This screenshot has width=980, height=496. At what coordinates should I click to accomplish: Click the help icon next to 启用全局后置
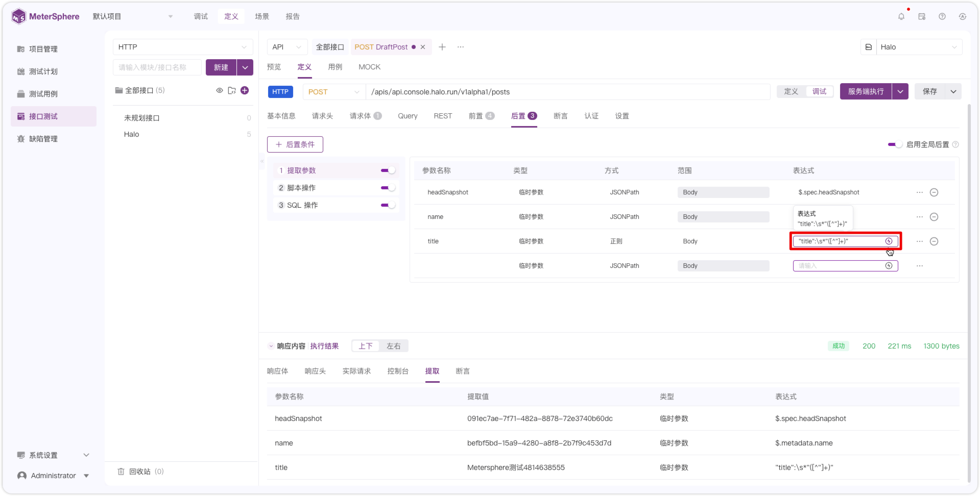pyautogui.click(x=955, y=144)
